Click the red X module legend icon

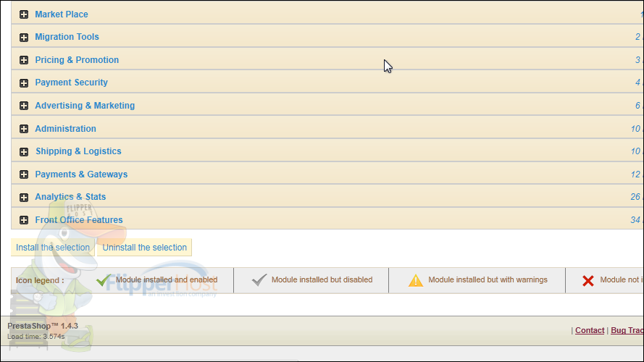588,281
